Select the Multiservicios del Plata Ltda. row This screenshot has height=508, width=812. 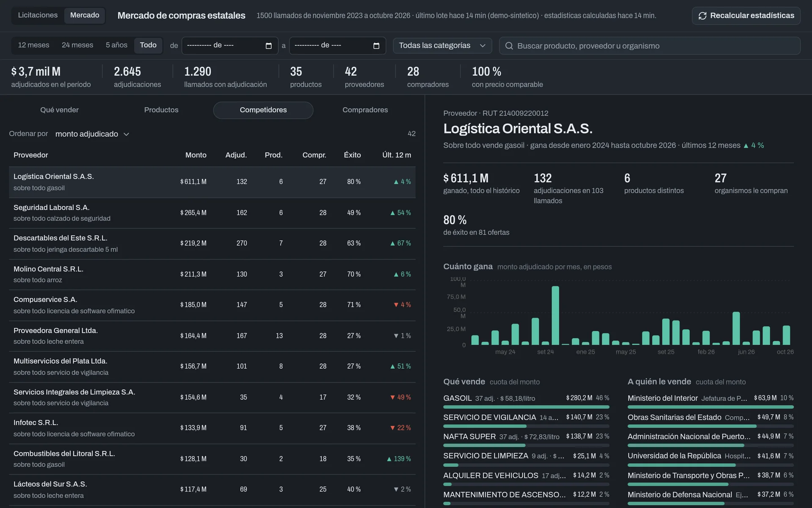coord(212,367)
